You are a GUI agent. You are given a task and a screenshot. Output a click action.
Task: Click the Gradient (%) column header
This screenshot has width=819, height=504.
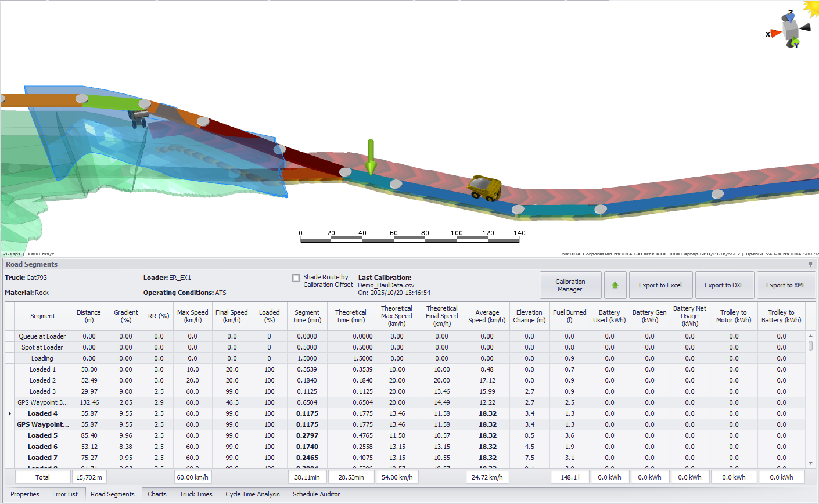tap(126, 316)
